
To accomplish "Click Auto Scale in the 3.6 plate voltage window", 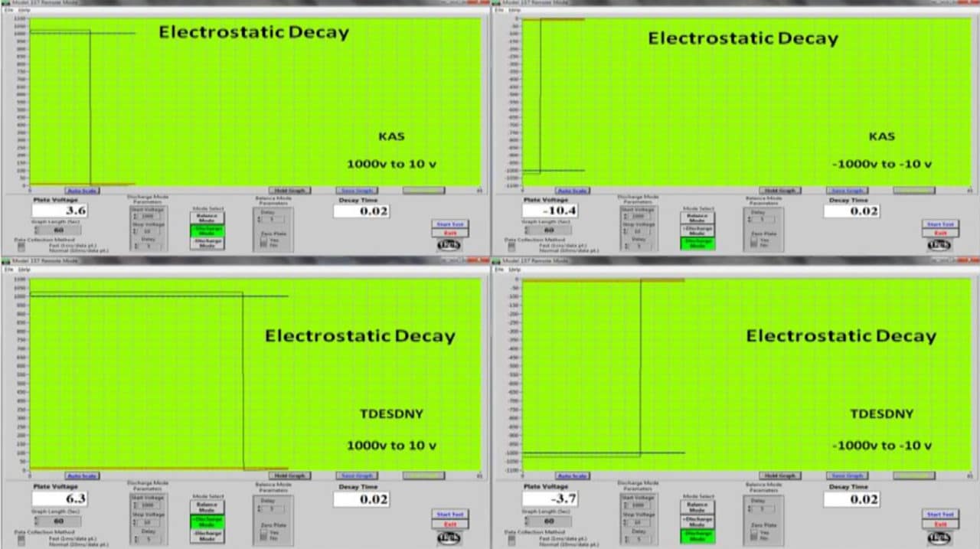I will (x=82, y=191).
